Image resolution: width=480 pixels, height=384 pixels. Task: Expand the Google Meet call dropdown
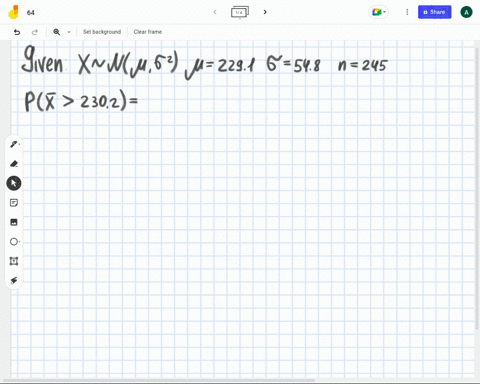point(378,12)
